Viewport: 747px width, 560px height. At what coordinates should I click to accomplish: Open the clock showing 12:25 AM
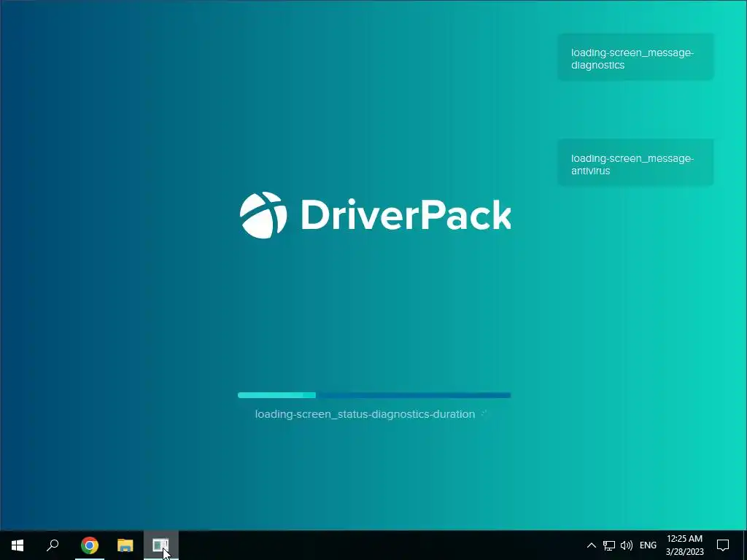(x=684, y=545)
